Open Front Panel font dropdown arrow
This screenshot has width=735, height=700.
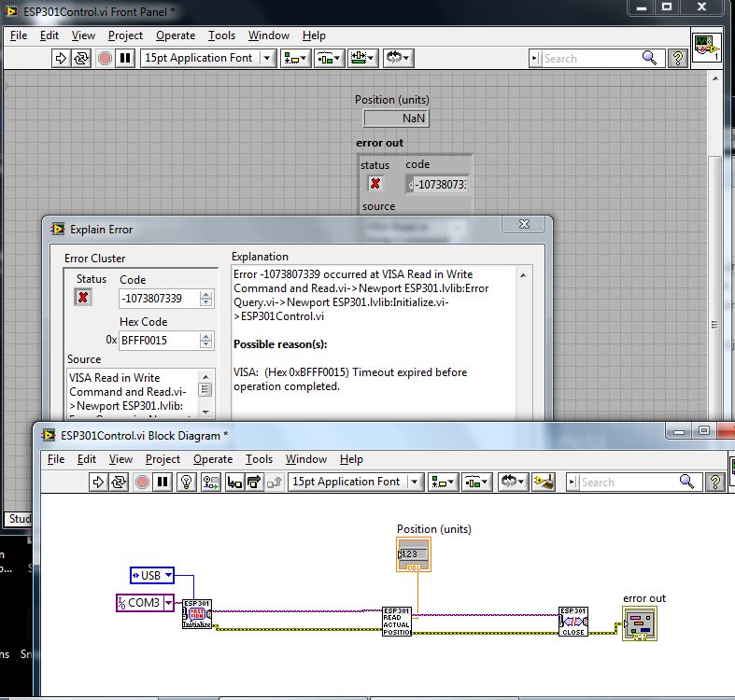(267, 58)
